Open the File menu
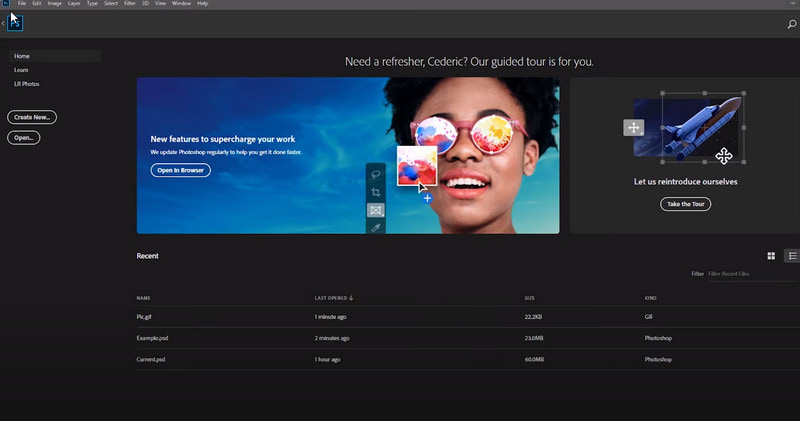This screenshot has height=421, width=800. tap(22, 3)
